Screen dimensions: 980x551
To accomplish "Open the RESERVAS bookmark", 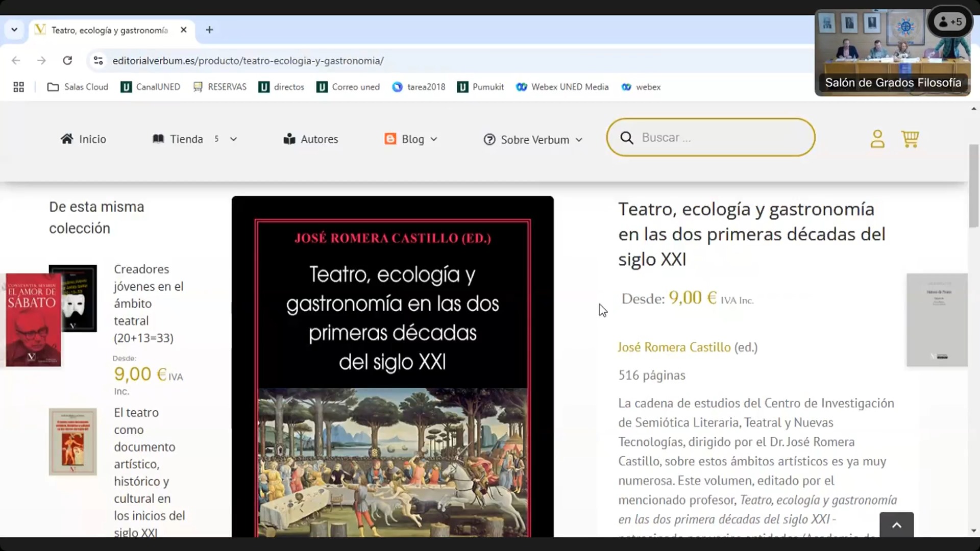I will point(219,87).
